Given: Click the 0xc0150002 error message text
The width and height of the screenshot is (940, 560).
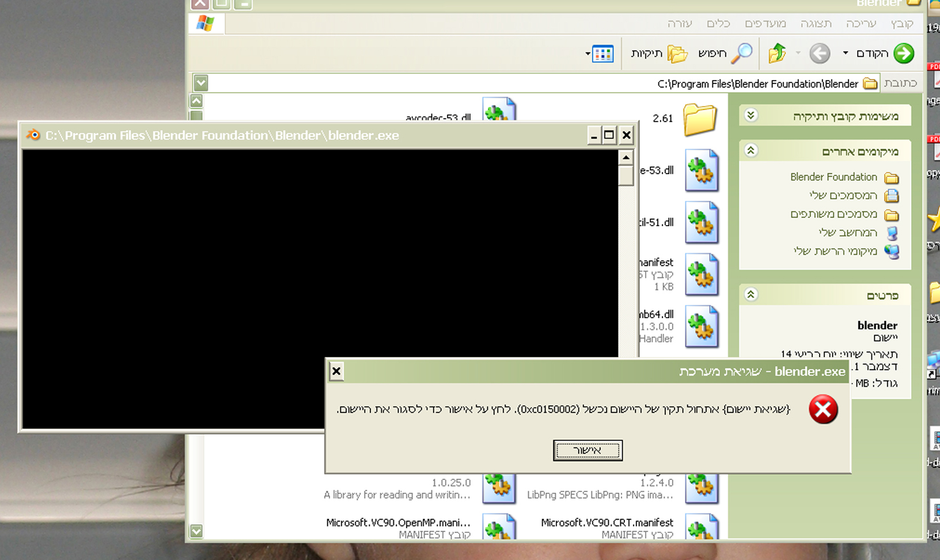Looking at the screenshot, I should [563, 409].
